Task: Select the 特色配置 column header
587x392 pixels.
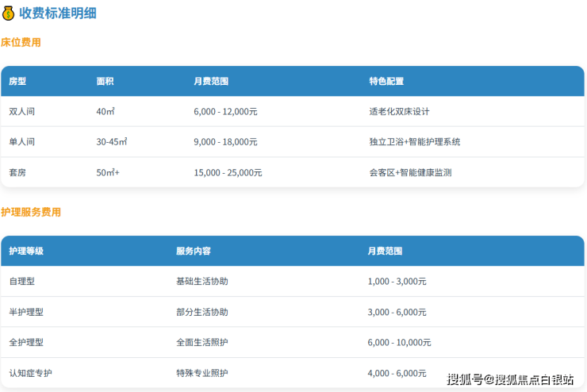Action: pyautogui.click(x=386, y=82)
